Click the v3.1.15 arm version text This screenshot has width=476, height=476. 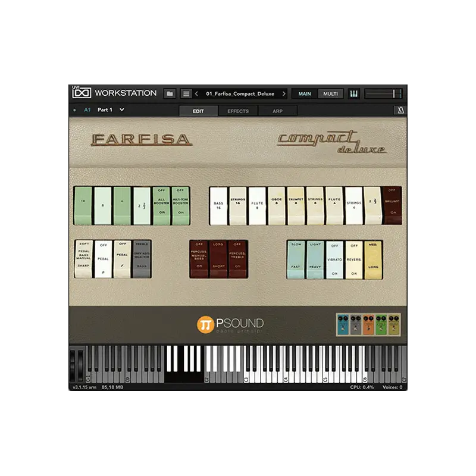[x=84, y=387]
